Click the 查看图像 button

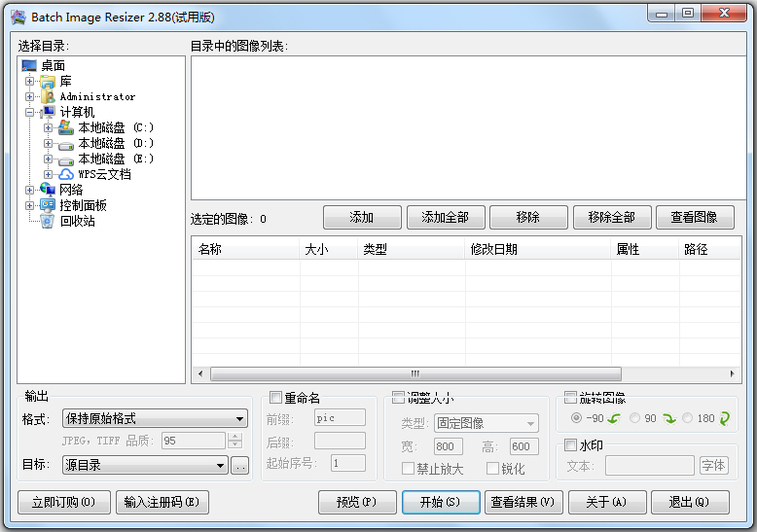coord(695,217)
